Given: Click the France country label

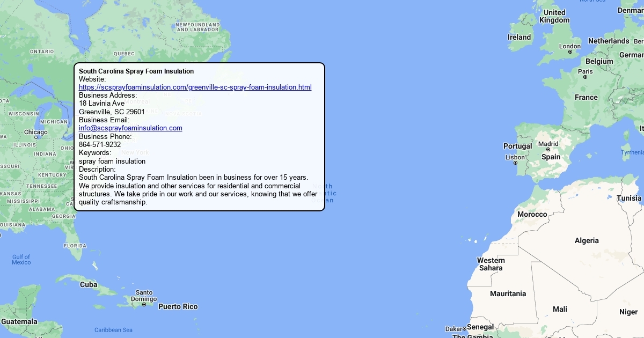Looking at the screenshot, I should 586,97.
